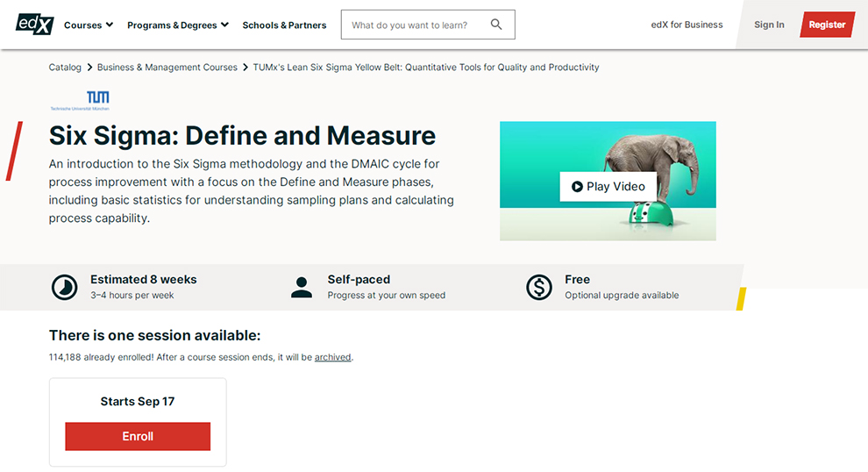This screenshot has width=868, height=472.
Task: Click the red Register button
Action: point(827,25)
